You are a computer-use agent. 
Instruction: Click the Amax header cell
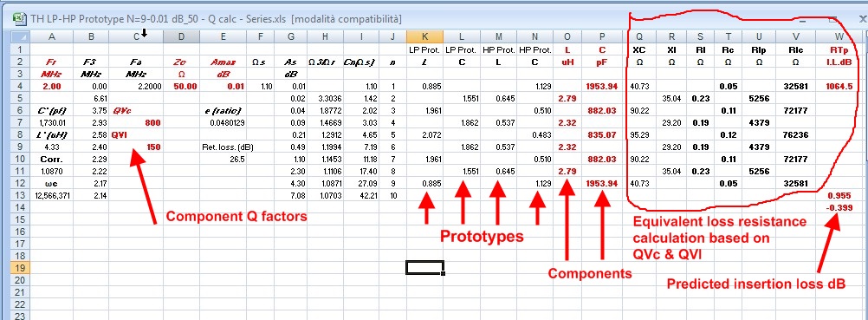223,62
